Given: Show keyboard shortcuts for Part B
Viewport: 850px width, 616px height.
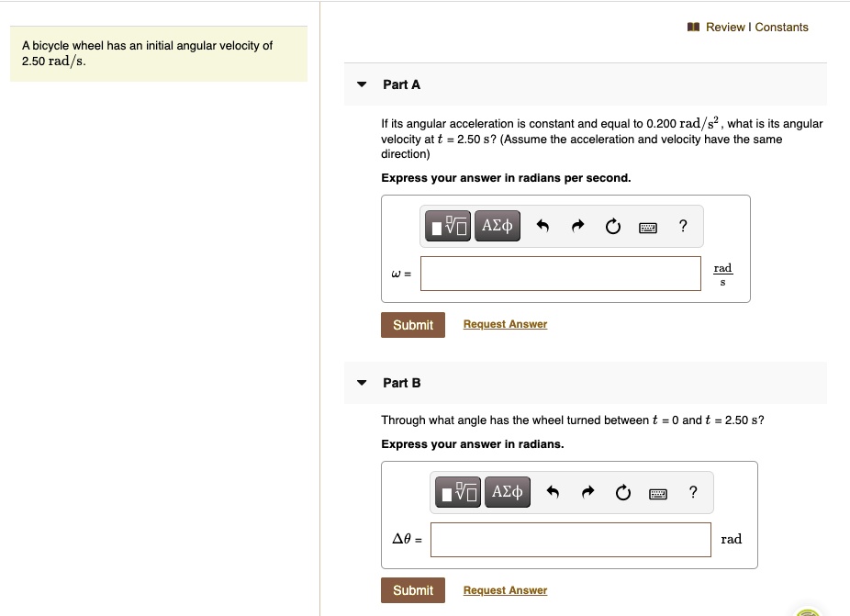Looking at the screenshot, I should coord(658,493).
